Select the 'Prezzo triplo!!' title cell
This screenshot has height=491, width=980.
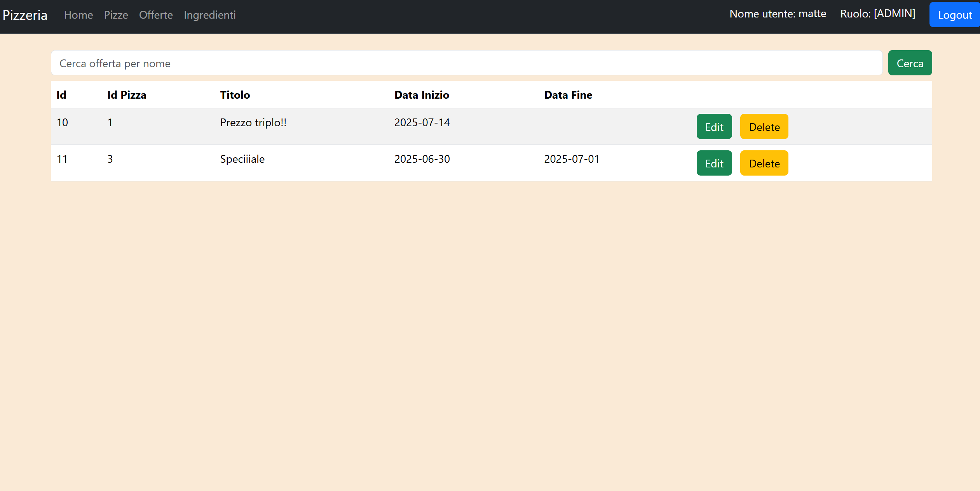click(x=253, y=123)
